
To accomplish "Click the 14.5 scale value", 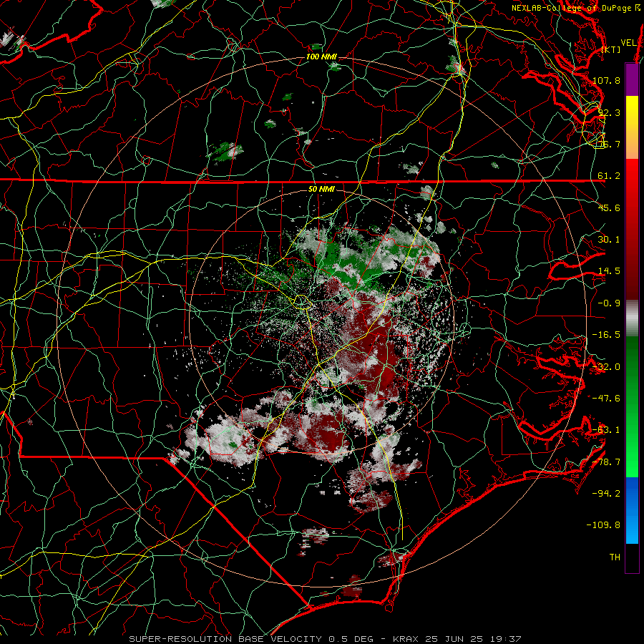I will [x=609, y=271].
